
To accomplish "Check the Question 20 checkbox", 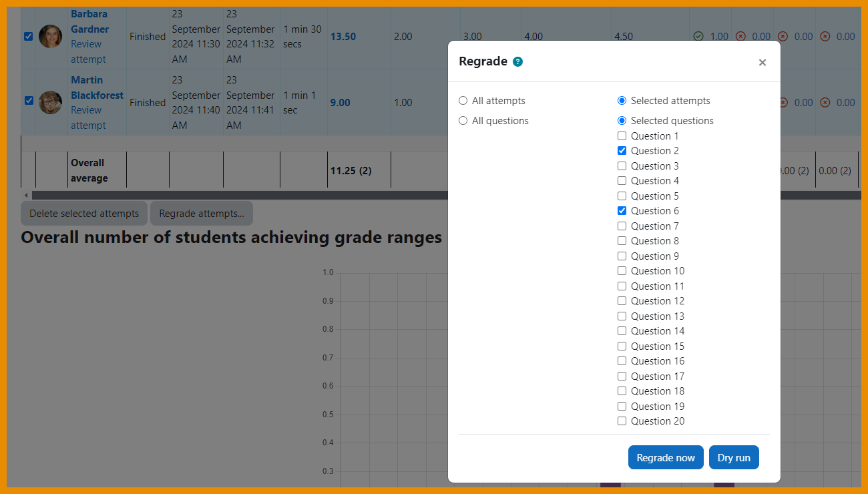I will [622, 421].
